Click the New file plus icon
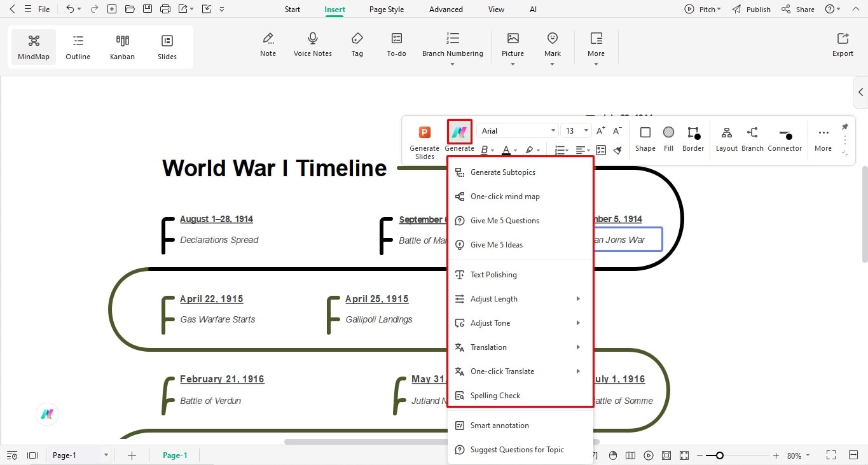Screen dimensions: 868x465 [x=112, y=10]
